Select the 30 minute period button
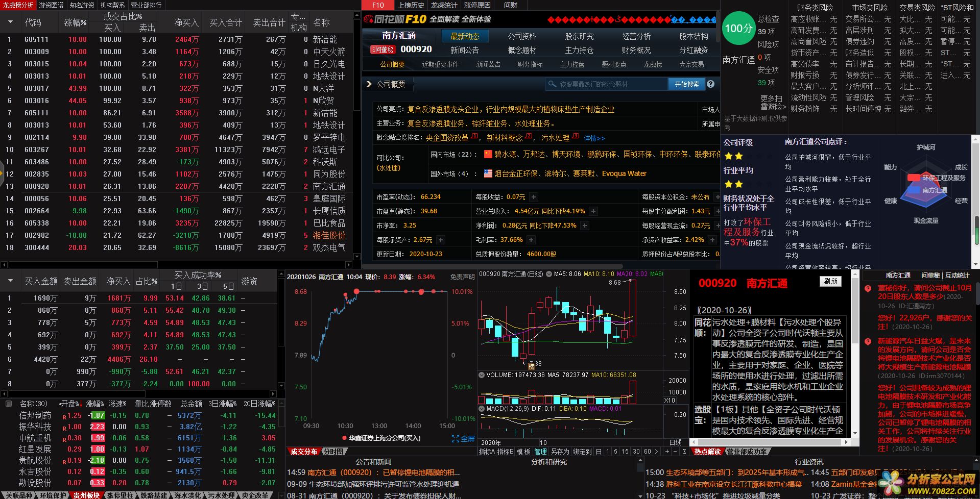 [x=636, y=452]
